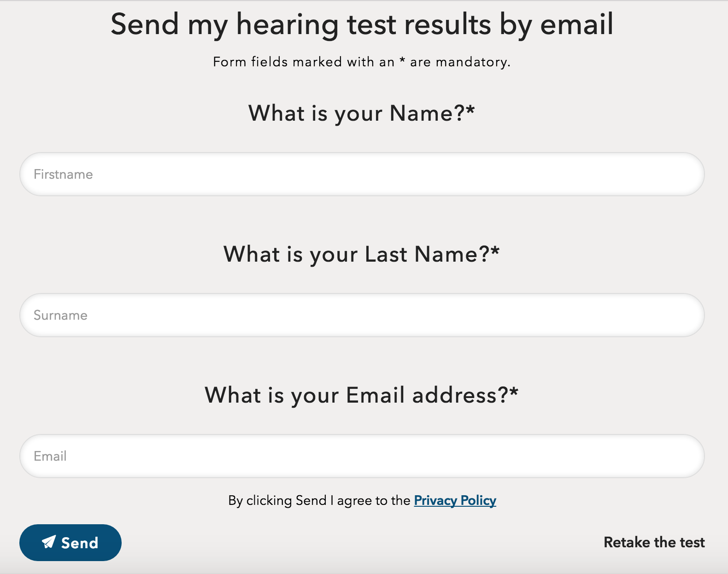Click the 'Firstname' placeholder text
The image size is (728, 574).
coord(63,174)
